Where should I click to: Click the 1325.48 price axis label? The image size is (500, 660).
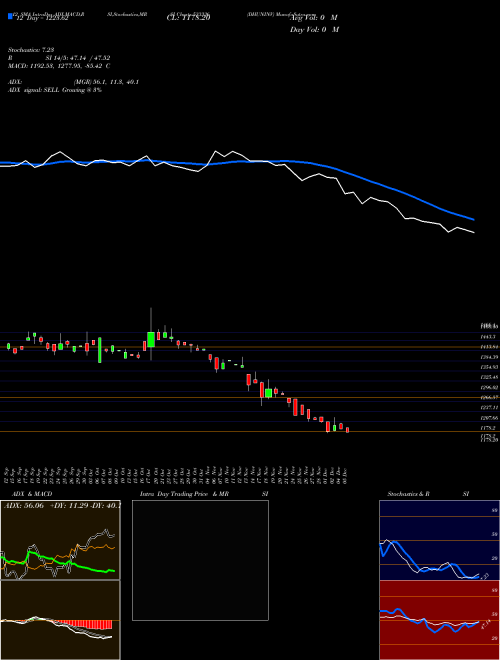point(489,377)
